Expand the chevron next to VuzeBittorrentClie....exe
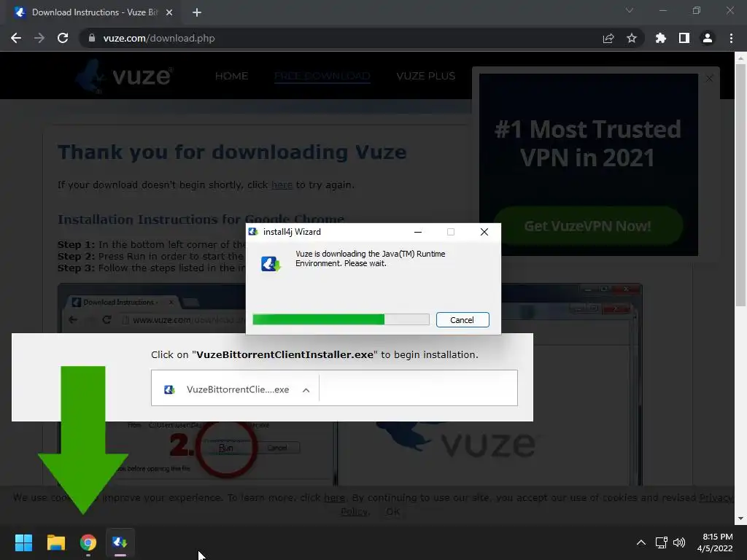This screenshot has height=560, width=747. (x=306, y=390)
